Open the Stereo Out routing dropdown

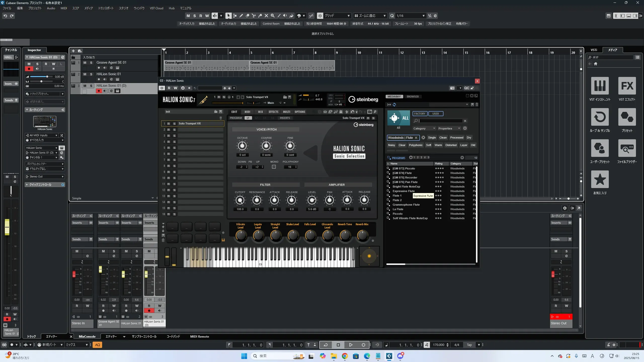(x=45, y=176)
